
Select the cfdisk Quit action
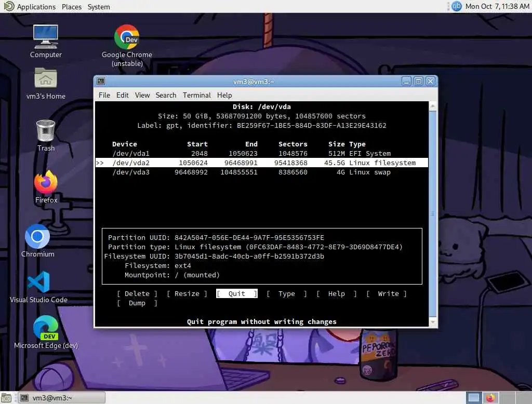pos(237,294)
